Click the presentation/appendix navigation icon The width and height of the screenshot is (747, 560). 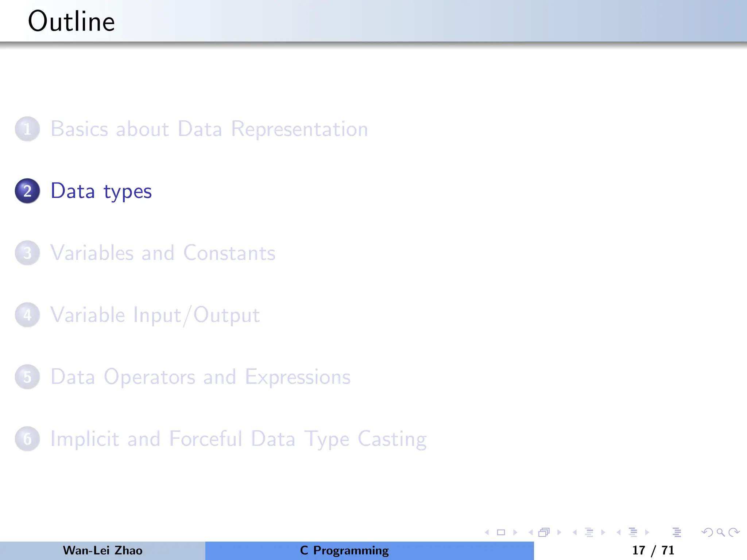point(677,532)
